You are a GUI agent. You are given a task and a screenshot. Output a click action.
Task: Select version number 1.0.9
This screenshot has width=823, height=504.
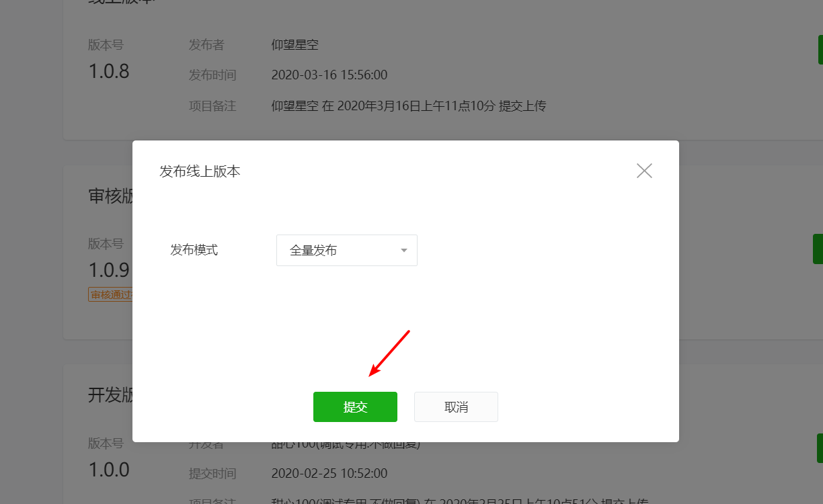pyautogui.click(x=109, y=270)
